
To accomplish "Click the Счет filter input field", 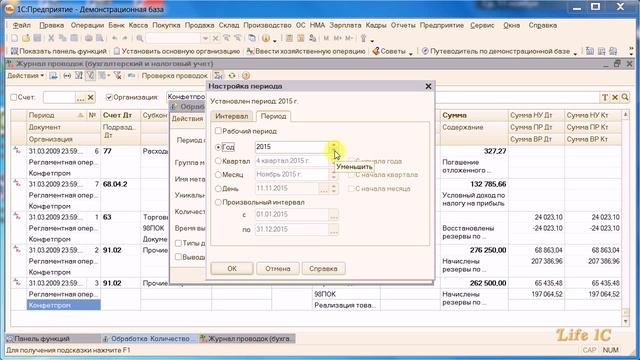I will coord(59,98).
